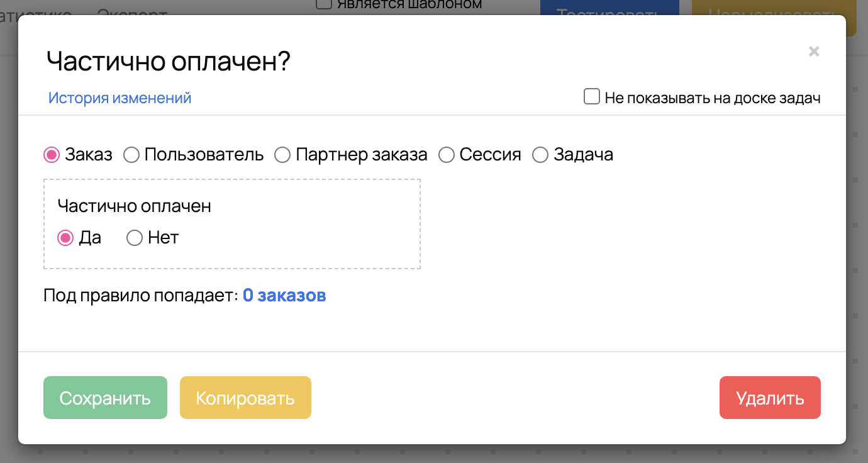Open the 0 заказов matching orders link

pos(284,296)
